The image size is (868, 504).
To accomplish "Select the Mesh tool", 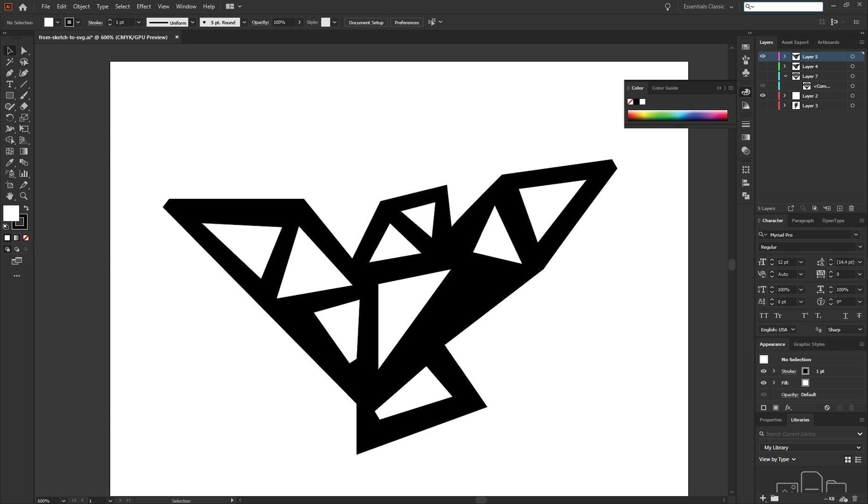I will click(x=10, y=151).
